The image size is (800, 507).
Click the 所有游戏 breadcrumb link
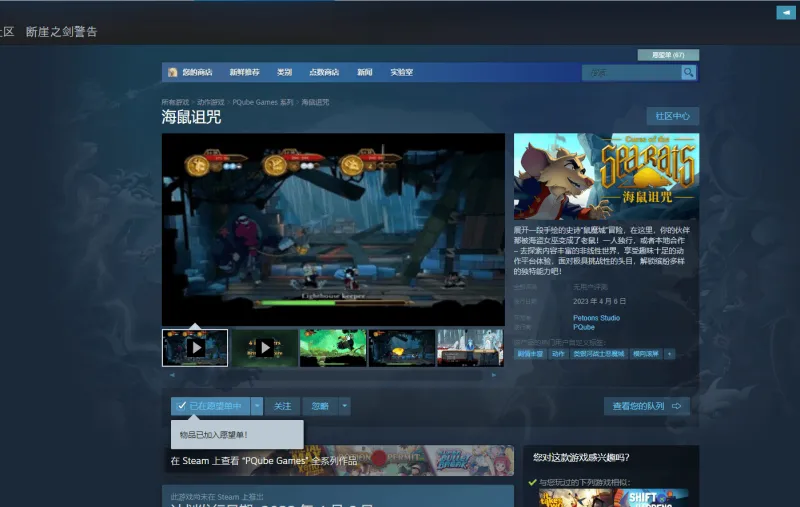(175, 103)
